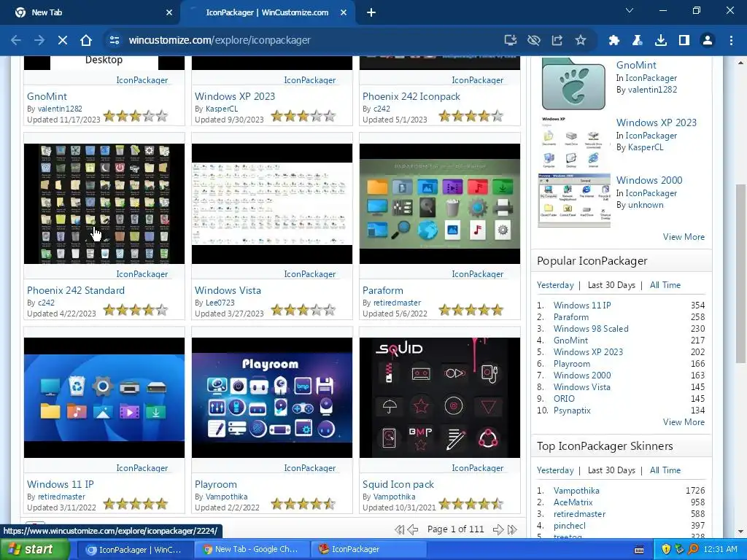Select Yesterday under Top IconPackager Skinners
The image size is (747, 560).
click(x=555, y=470)
